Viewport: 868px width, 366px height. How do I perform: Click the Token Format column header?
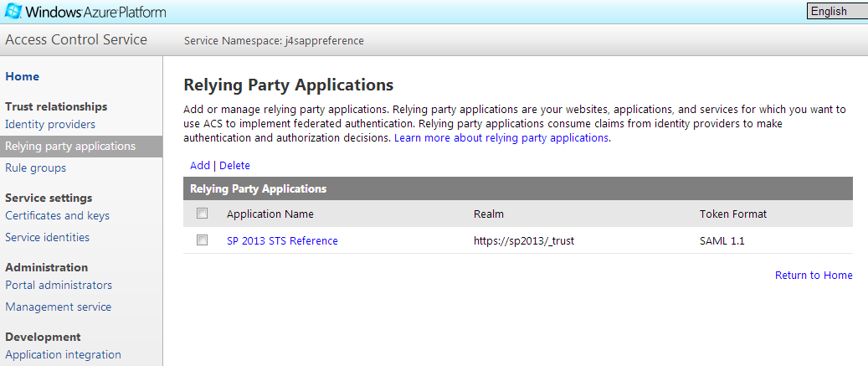pos(733,214)
